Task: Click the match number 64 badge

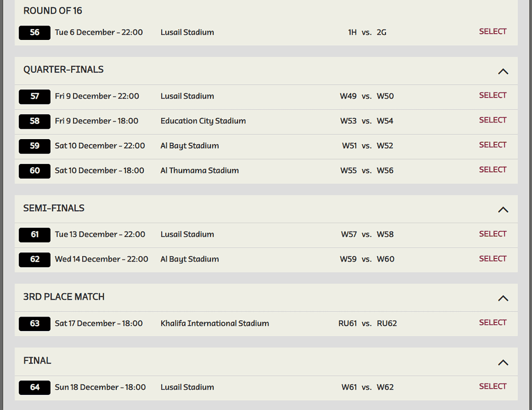Action: (35, 388)
